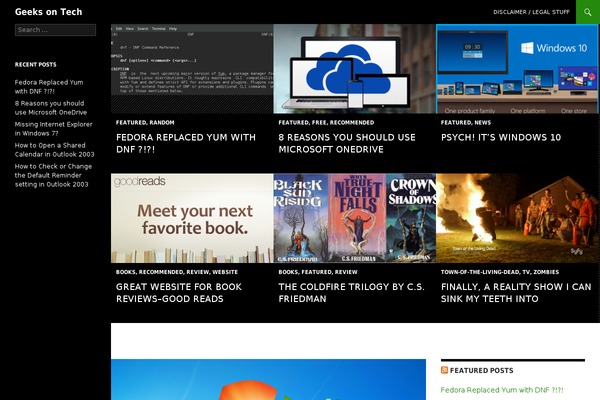Open headline Finally, a Reality Show I Can Sink
This screenshot has width=600, height=400.
click(x=516, y=293)
